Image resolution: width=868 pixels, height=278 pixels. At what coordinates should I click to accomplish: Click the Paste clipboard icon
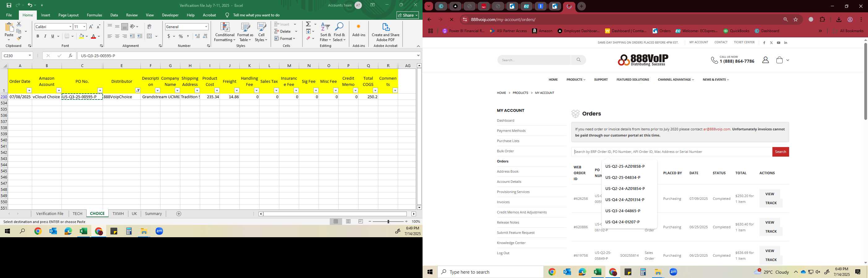click(x=9, y=27)
